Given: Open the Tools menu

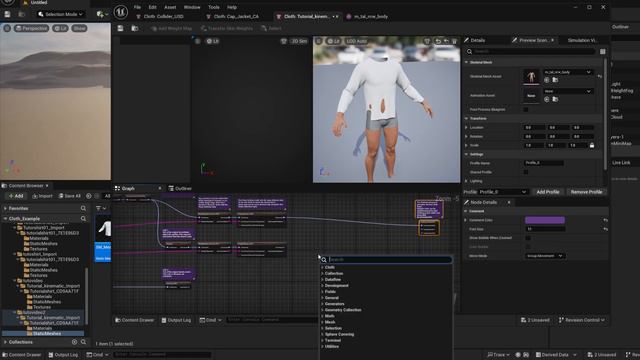Looking at the screenshot, I should (214, 7).
